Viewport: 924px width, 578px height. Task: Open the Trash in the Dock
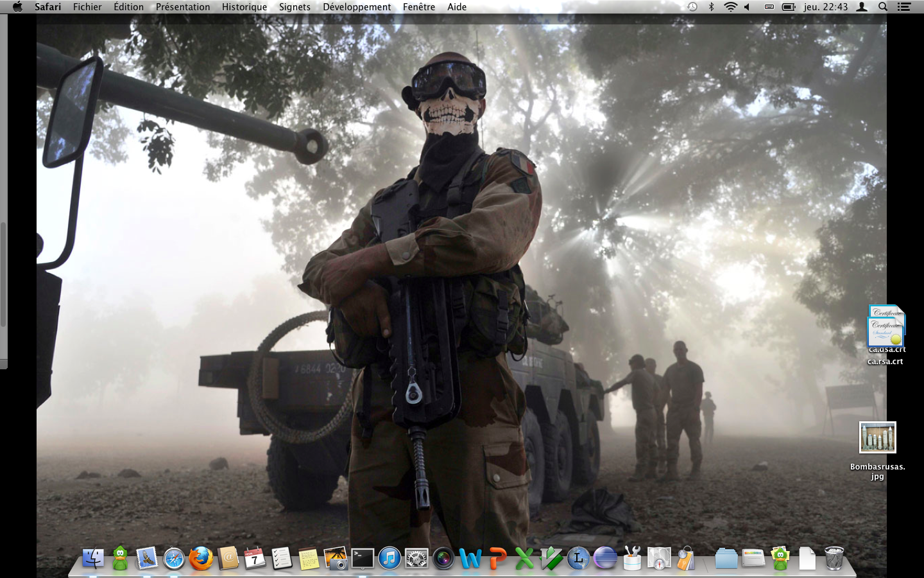(x=834, y=558)
